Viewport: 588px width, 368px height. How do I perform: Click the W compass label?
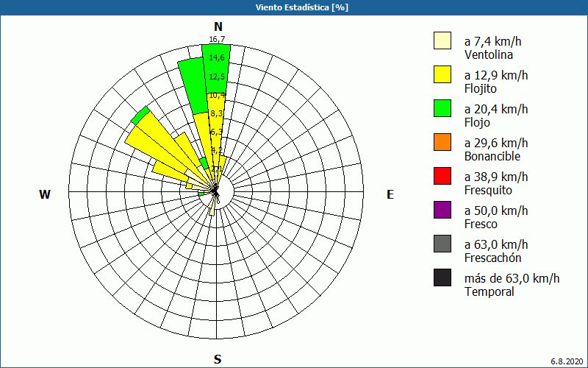tap(45, 194)
